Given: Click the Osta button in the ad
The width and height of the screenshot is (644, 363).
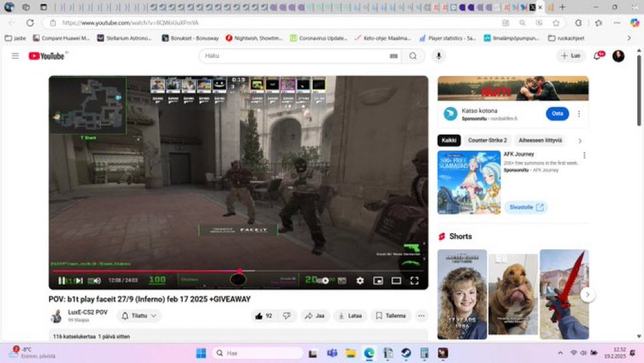Looking at the screenshot, I should [x=558, y=113].
